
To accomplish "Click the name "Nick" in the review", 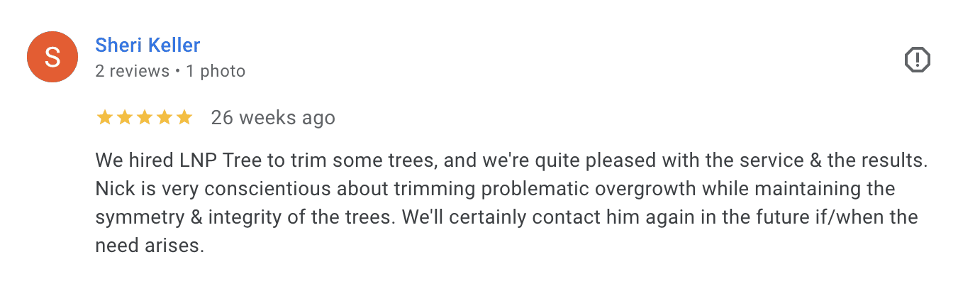I will pyautogui.click(x=111, y=189).
